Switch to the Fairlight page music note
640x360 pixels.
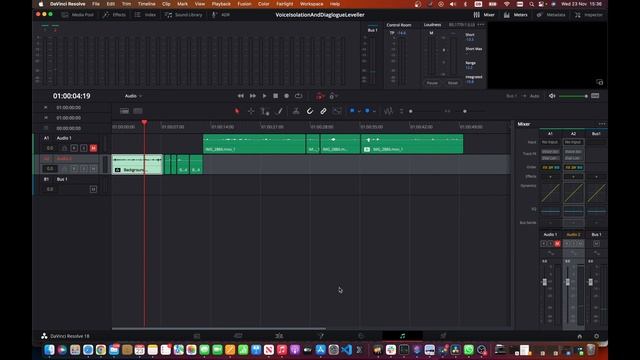click(x=402, y=336)
